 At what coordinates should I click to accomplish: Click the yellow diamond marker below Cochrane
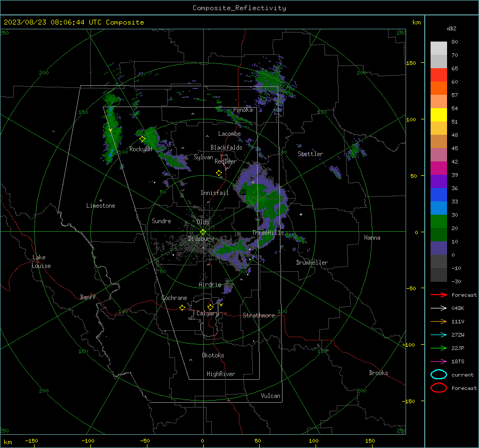coord(183,308)
